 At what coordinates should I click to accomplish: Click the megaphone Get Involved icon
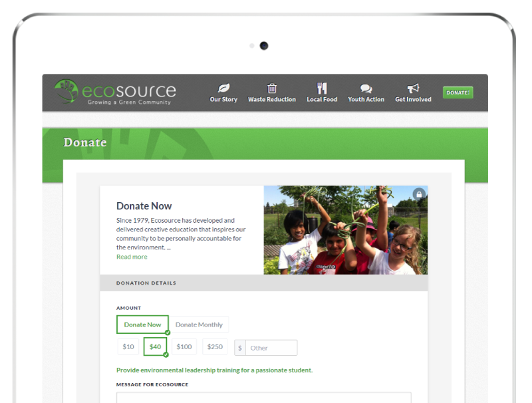413,88
